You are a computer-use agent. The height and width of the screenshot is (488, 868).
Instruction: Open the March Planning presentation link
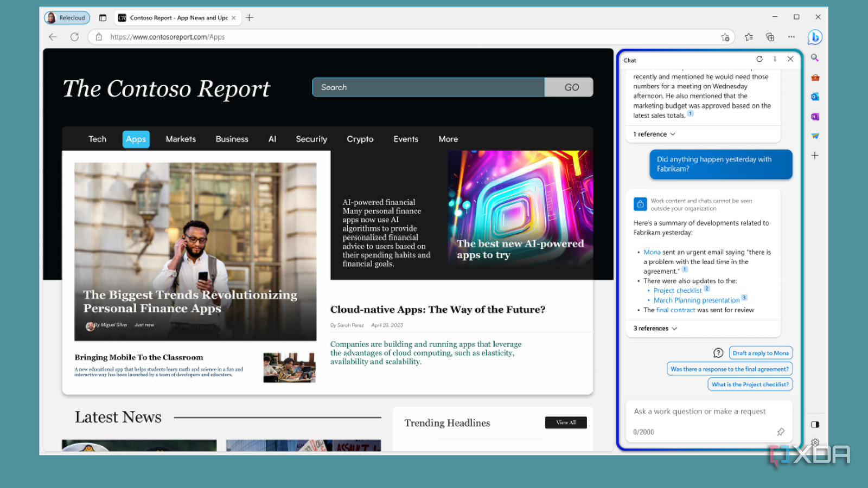pyautogui.click(x=697, y=300)
